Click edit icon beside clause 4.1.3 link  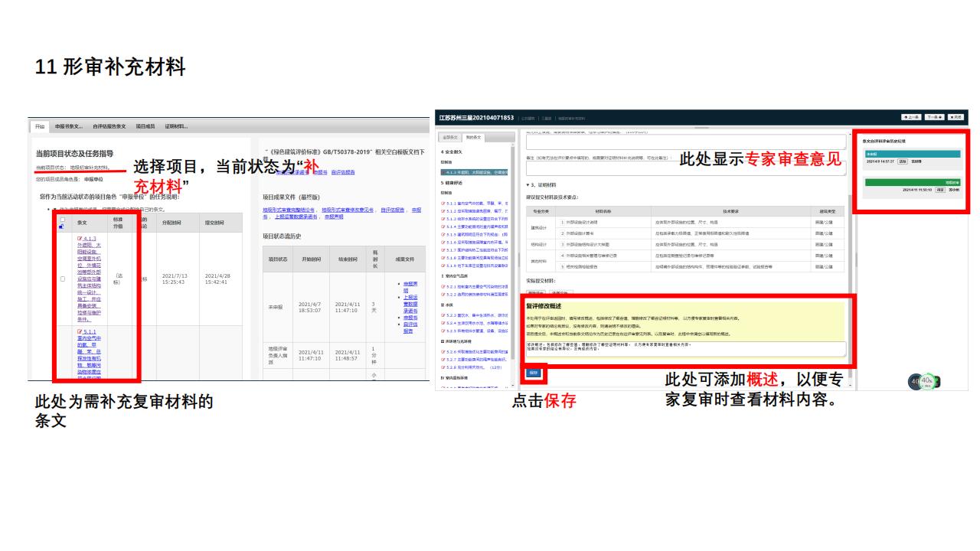point(80,238)
